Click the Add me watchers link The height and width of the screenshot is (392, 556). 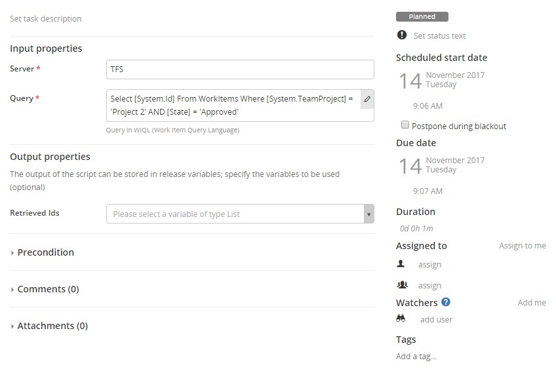pyautogui.click(x=531, y=303)
